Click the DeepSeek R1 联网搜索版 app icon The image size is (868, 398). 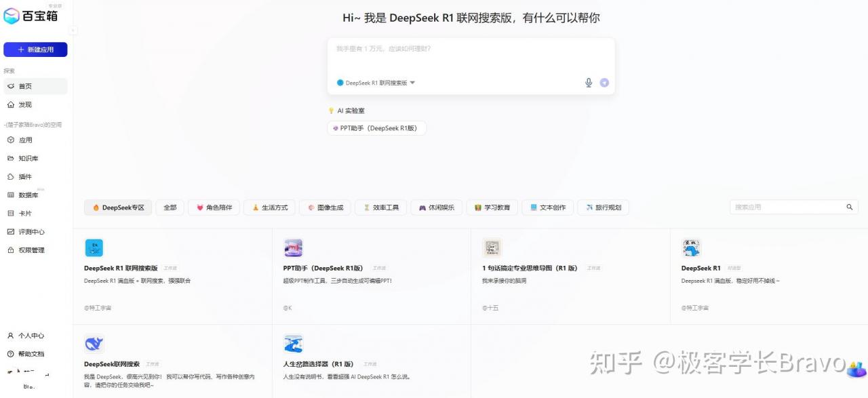(x=94, y=247)
